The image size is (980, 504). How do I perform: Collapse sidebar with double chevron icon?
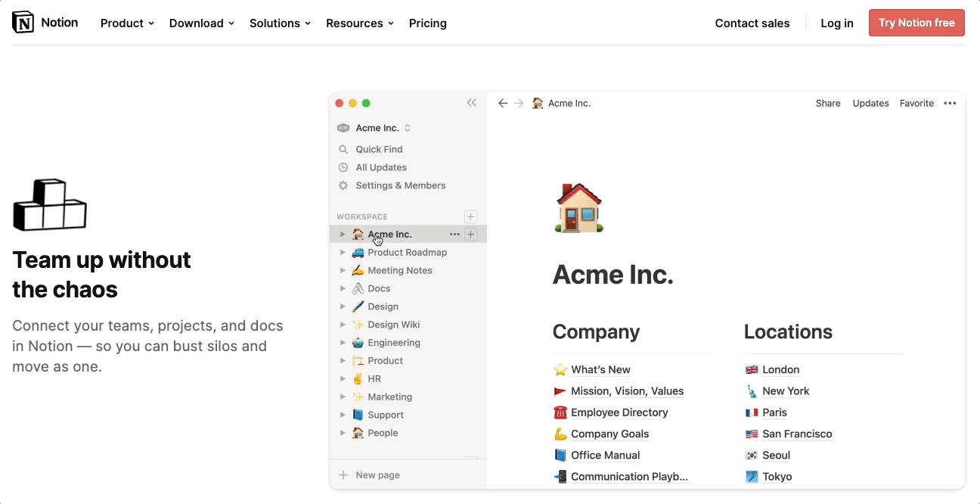click(472, 103)
